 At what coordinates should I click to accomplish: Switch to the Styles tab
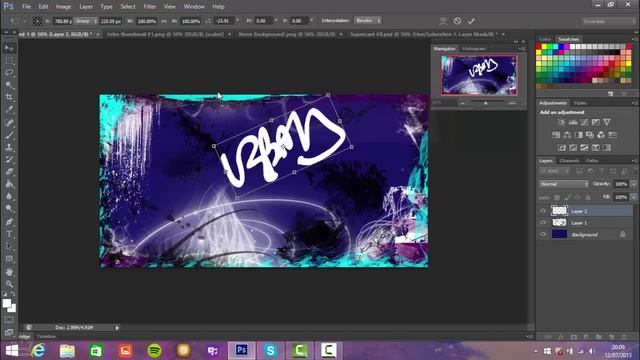580,103
